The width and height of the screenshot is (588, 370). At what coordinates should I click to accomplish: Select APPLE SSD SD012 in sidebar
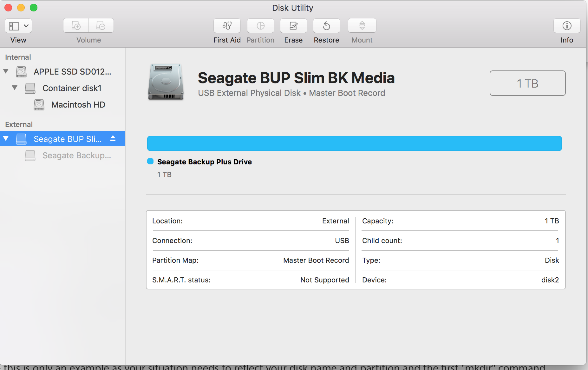(x=62, y=72)
